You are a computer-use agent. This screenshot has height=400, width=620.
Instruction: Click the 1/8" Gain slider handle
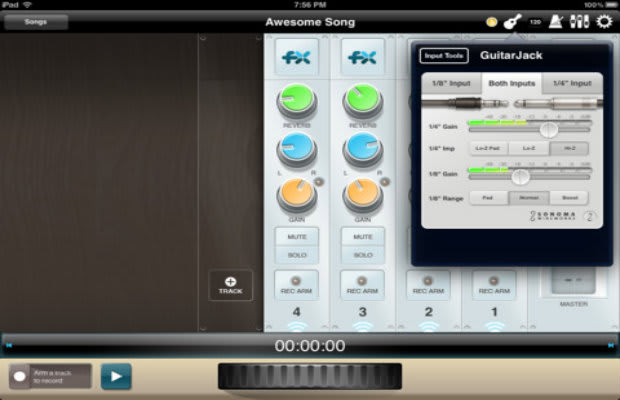pyautogui.click(x=520, y=176)
